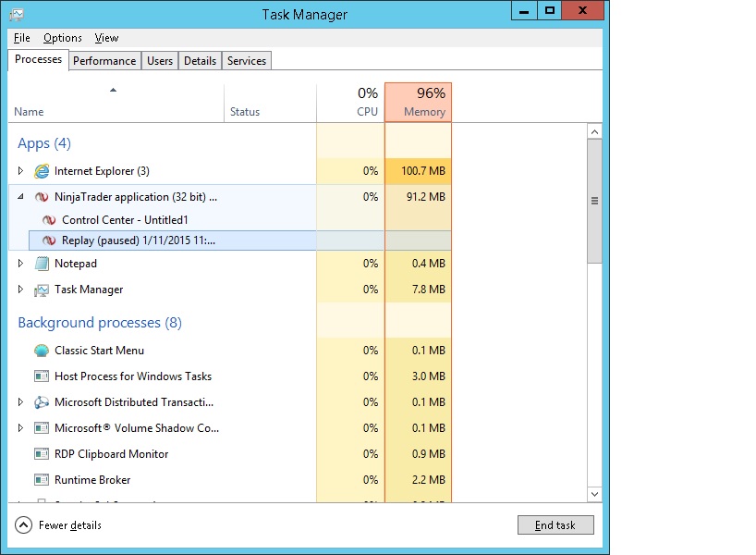Collapse view with Fewer details arrow
Screen dimensions: 756x555
tap(24, 525)
